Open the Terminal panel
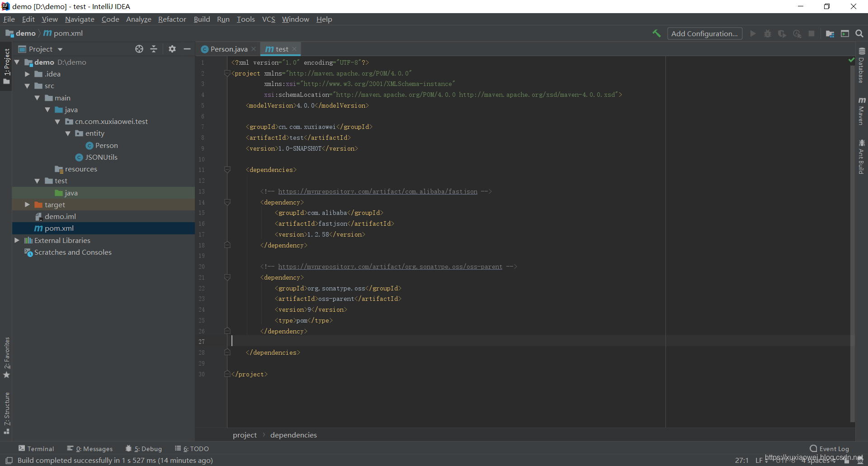This screenshot has height=466, width=868. pos(41,448)
